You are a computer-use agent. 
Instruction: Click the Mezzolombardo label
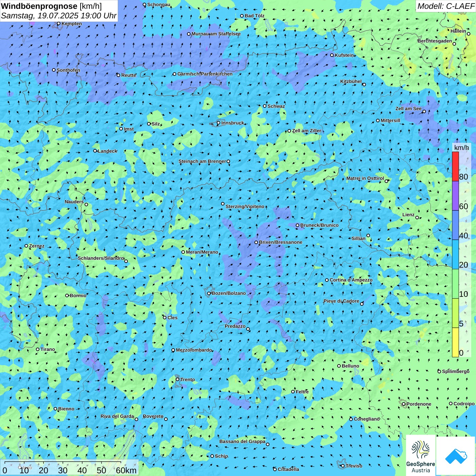[194, 350]
